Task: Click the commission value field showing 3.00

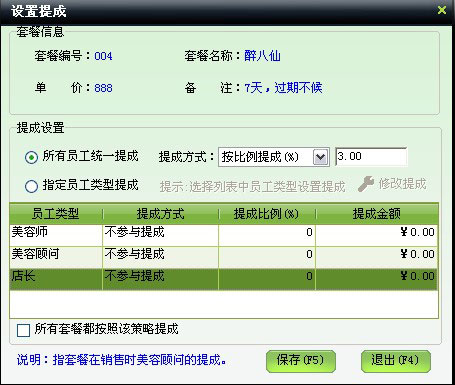Action: (x=371, y=156)
